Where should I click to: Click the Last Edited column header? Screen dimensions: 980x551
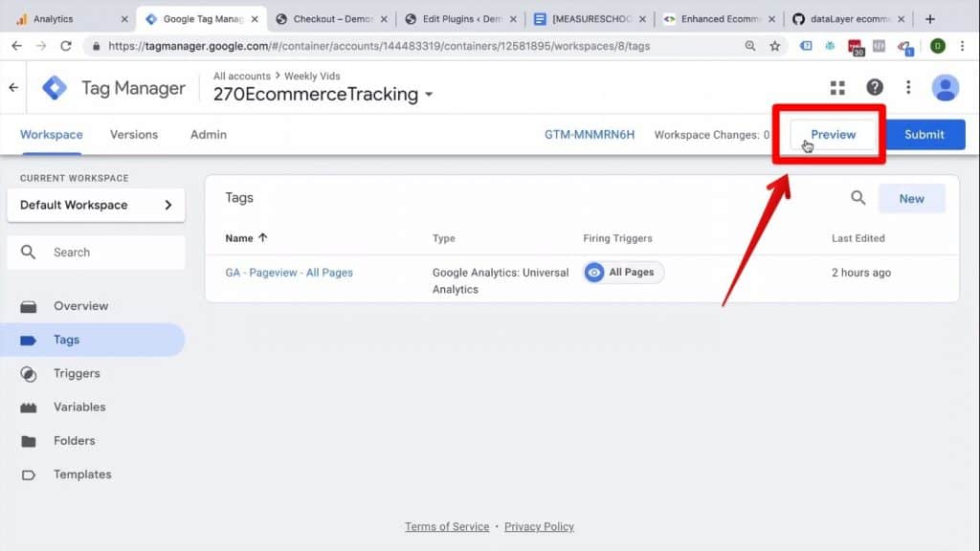click(x=858, y=238)
